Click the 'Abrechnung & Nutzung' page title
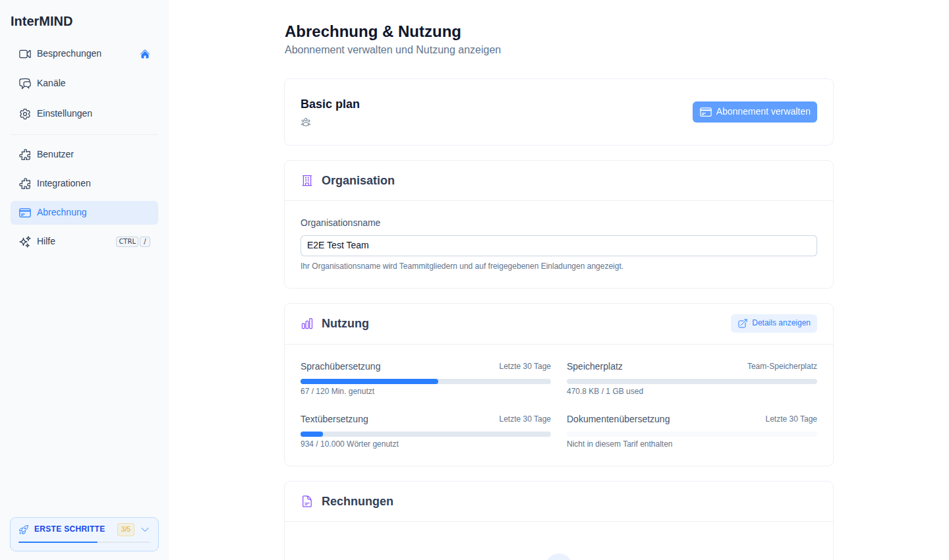The width and height of the screenshot is (949, 560). pos(373,32)
